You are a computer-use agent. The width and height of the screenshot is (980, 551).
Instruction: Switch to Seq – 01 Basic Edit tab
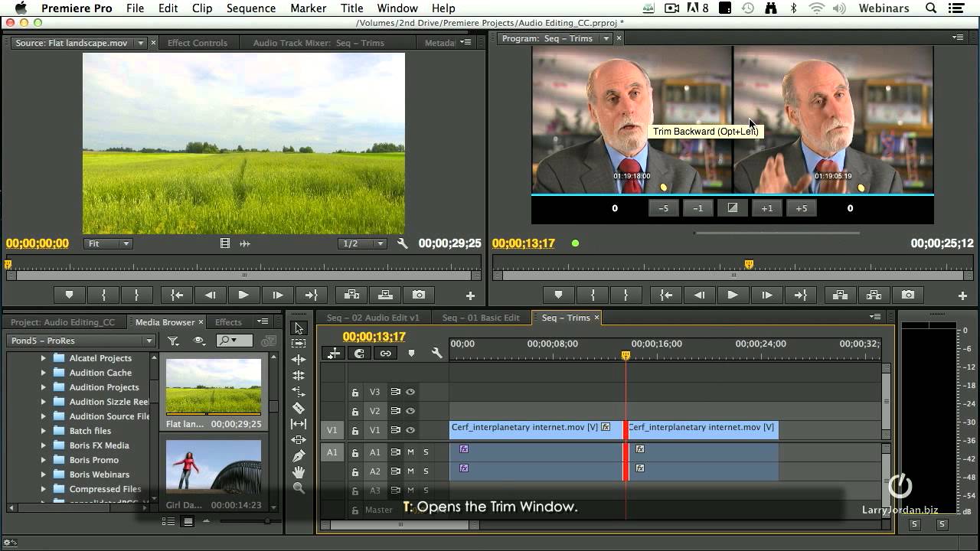[x=481, y=318]
